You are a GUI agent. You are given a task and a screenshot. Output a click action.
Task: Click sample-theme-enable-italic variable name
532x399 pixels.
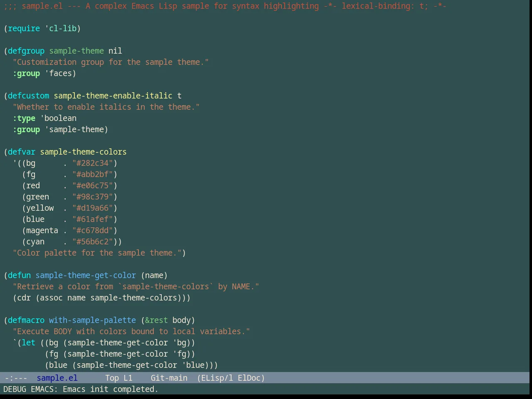[x=113, y=96]
